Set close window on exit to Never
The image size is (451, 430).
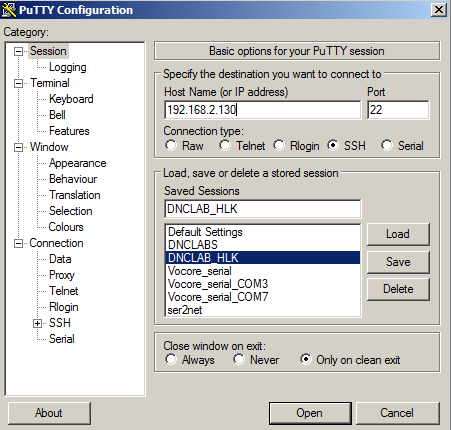pos(239,359)
